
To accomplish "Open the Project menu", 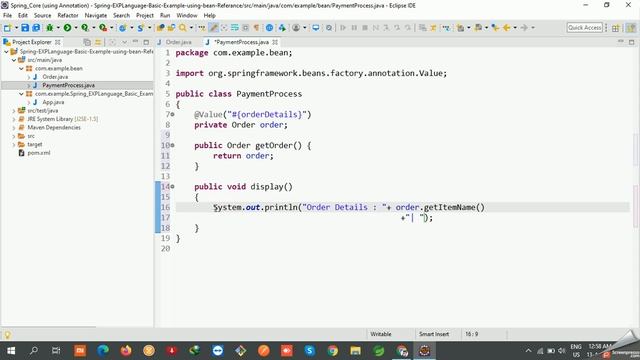I will point(144,16).
